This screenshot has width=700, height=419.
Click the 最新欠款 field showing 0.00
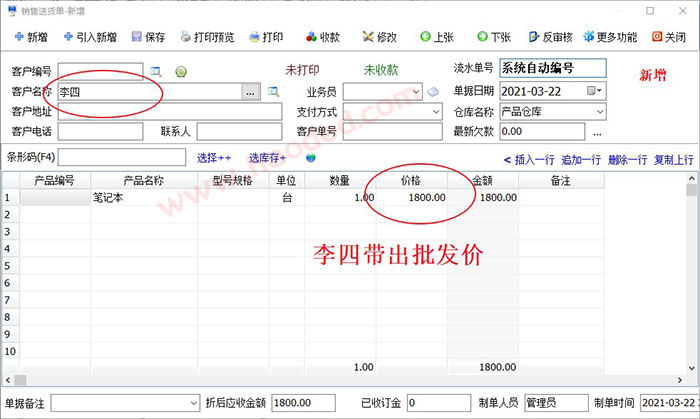(542, 132)
